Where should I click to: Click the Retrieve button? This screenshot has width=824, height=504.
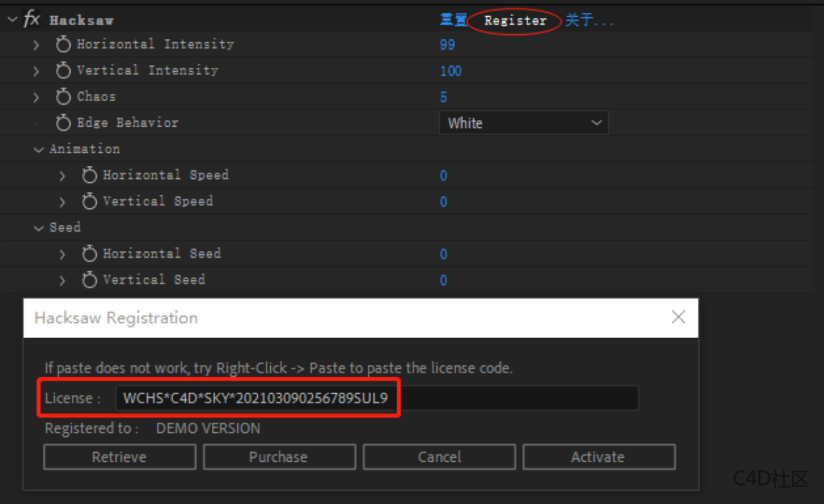119,457
